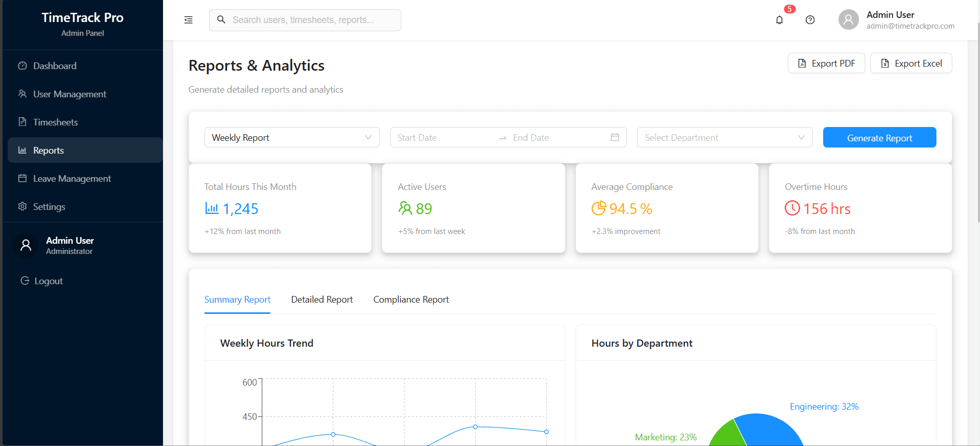Click the Total Hours This Month card
980x446 pixels.
[280, 208]
